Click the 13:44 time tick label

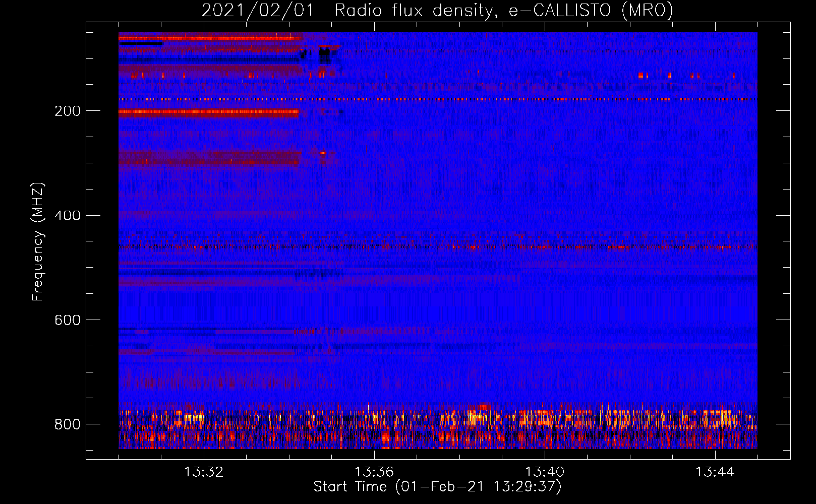715,472
